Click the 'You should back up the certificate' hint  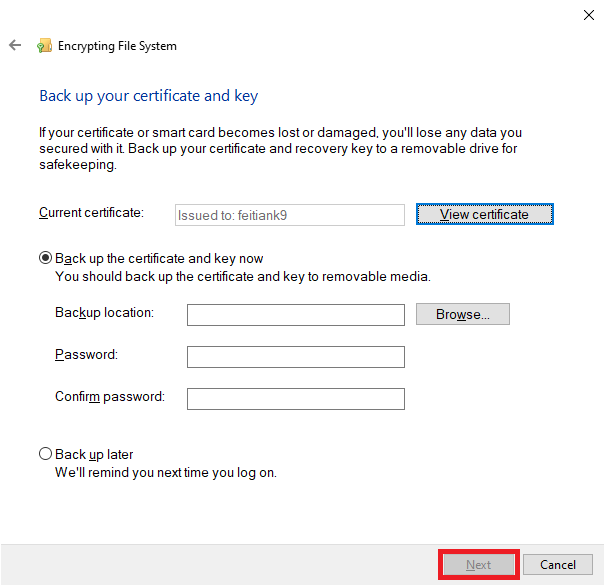[243, 277]
